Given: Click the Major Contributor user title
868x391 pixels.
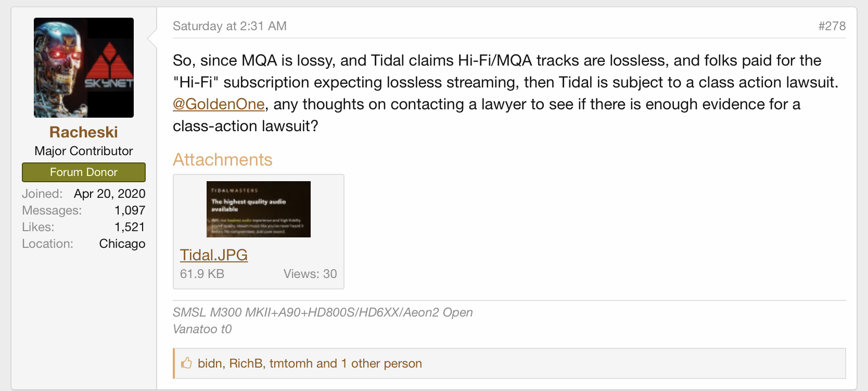Looking at the screenshot, I should (84, 151).
